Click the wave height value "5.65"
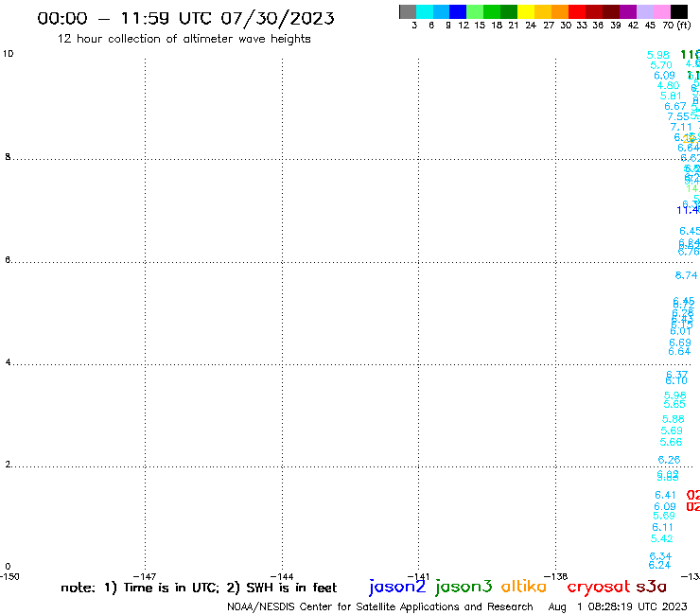This screenshot has height=615, width=700. pyautogui.click(x=674, y=405)
